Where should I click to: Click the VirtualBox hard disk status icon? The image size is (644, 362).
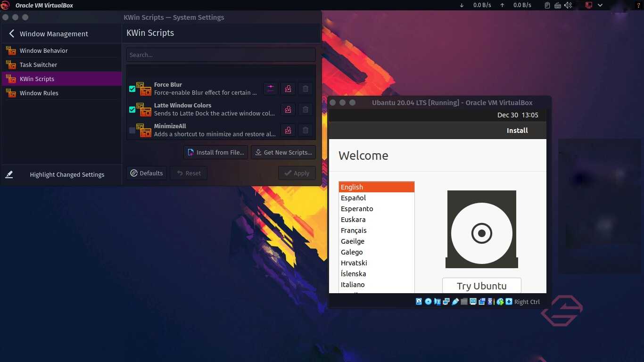click(x=419, y=302)
